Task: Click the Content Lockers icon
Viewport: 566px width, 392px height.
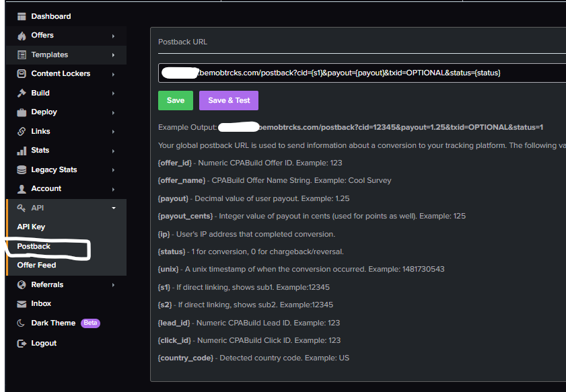Action: (22, 73)
